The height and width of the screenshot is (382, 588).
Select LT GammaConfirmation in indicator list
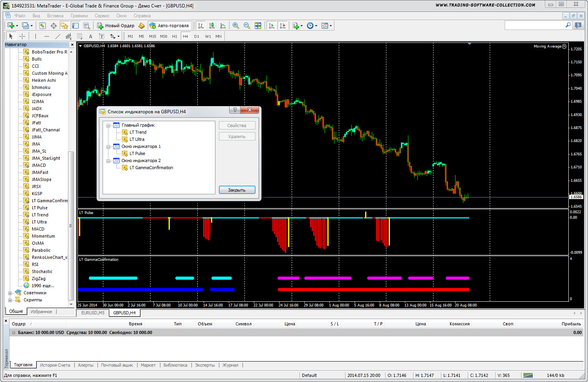point(151,168)
